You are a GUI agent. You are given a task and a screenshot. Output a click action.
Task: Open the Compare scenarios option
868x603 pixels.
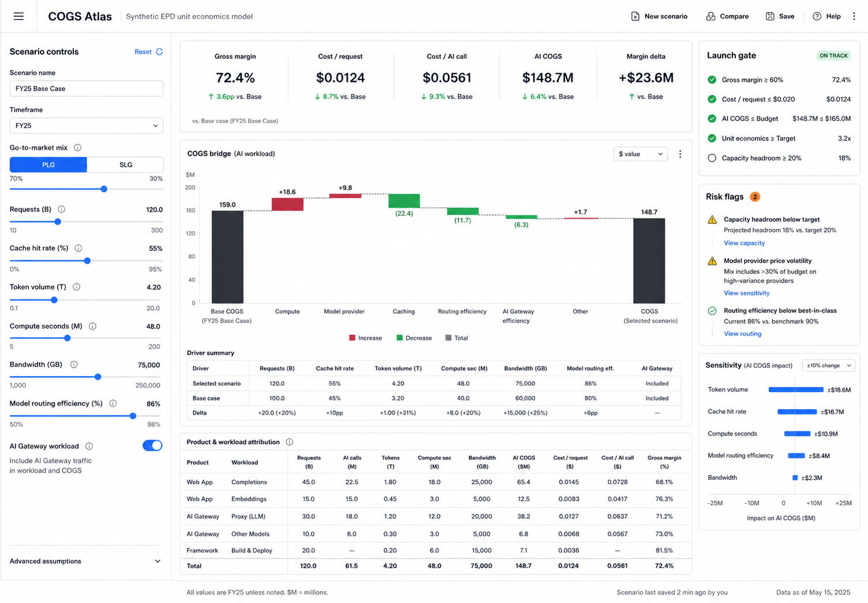pyautogui.click(x=727, y=16)
